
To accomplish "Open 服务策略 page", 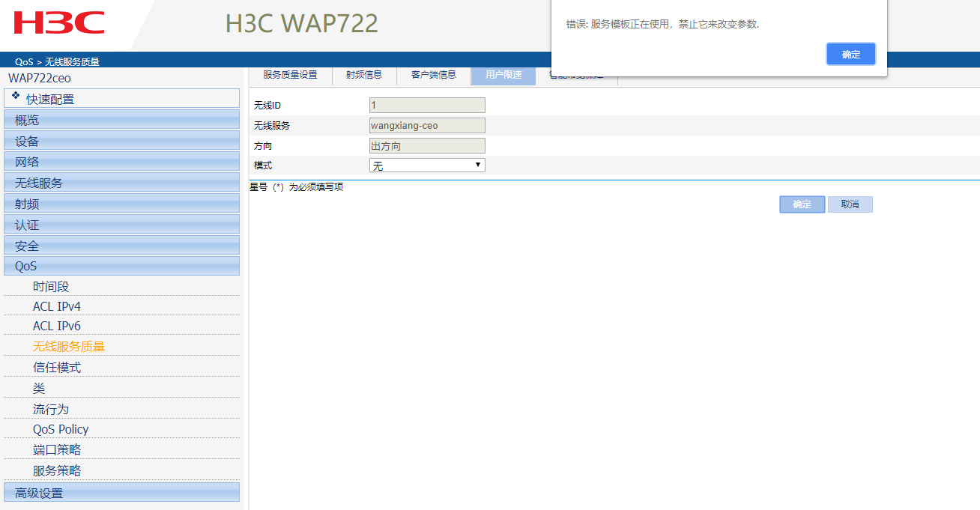I will point(57,471).
